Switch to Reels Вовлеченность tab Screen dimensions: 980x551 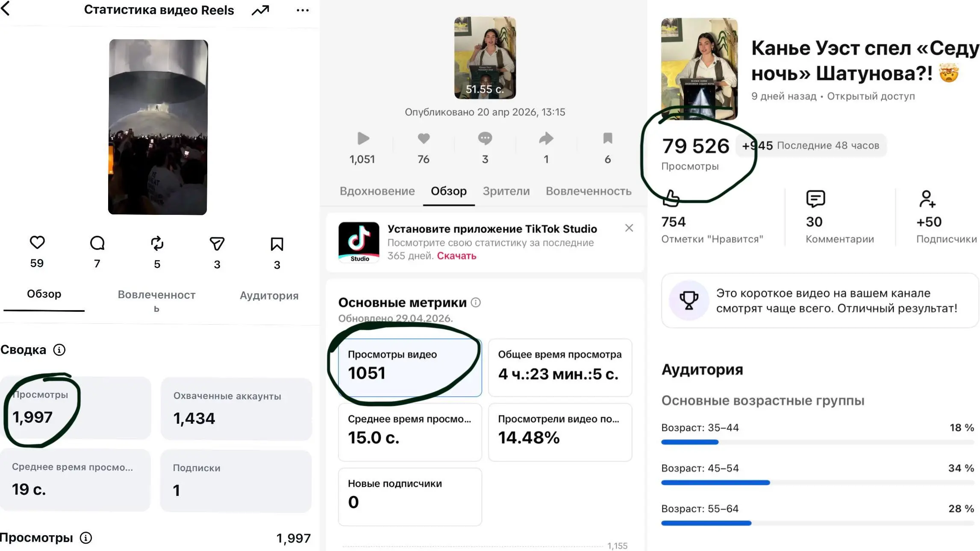point(156,301)
